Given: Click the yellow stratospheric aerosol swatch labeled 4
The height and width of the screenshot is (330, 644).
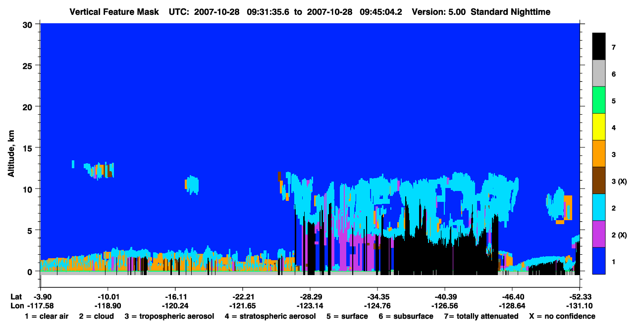Looking at the screenshot, I should 599,127.
